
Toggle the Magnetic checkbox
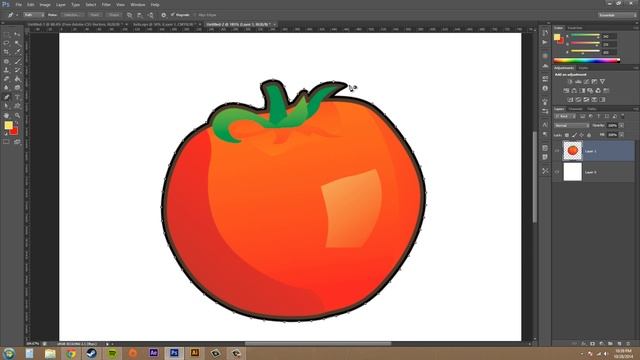point(173,15)
